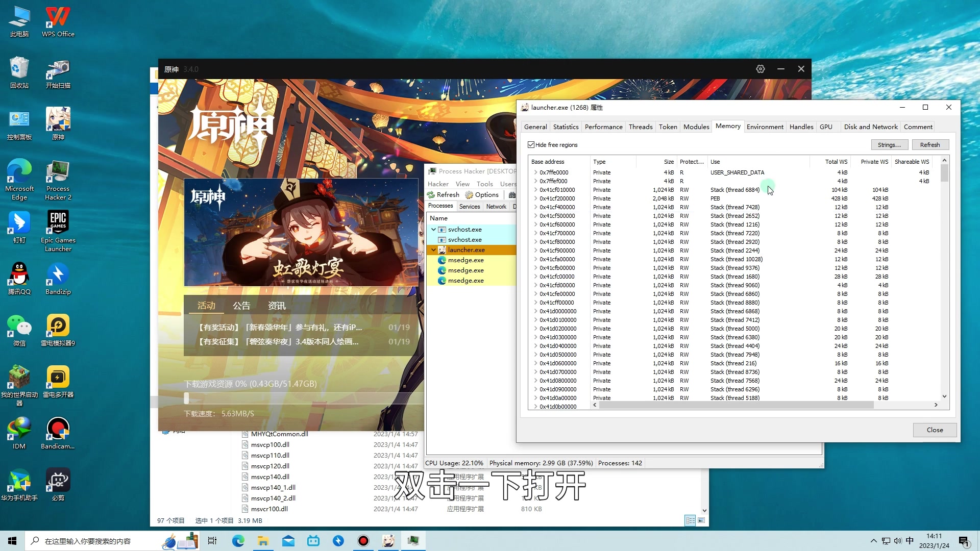The image size is (980, 551).
Task: Expand memory region 0x7ffe0000
Action: [535, 172]
